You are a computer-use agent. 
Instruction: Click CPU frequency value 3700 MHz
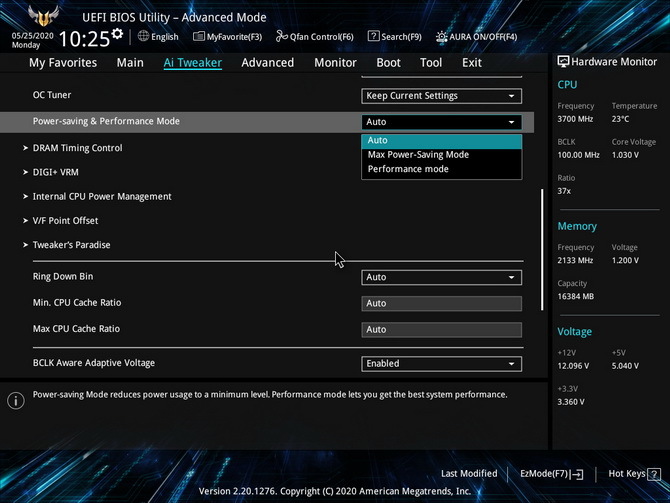click(575, 119)
